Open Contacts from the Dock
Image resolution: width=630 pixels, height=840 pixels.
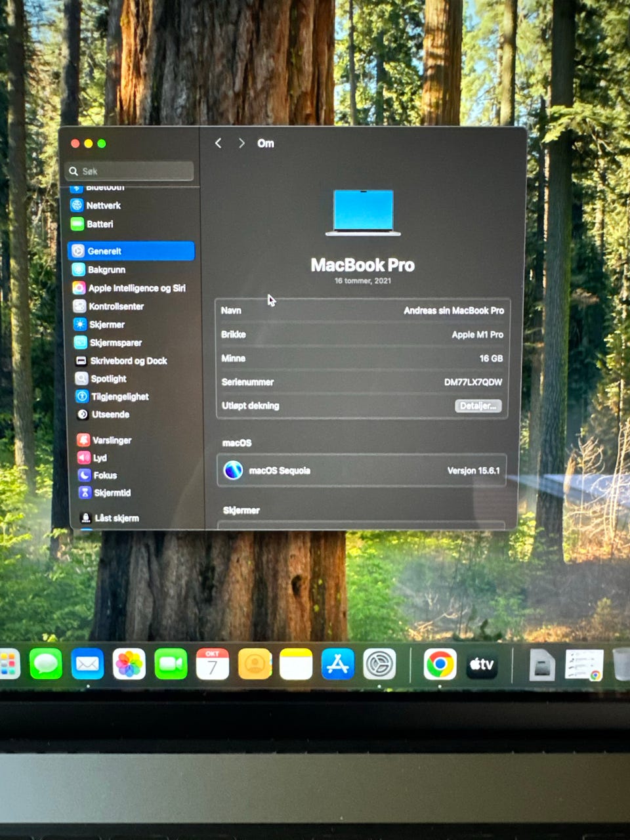tap(255, 664)
